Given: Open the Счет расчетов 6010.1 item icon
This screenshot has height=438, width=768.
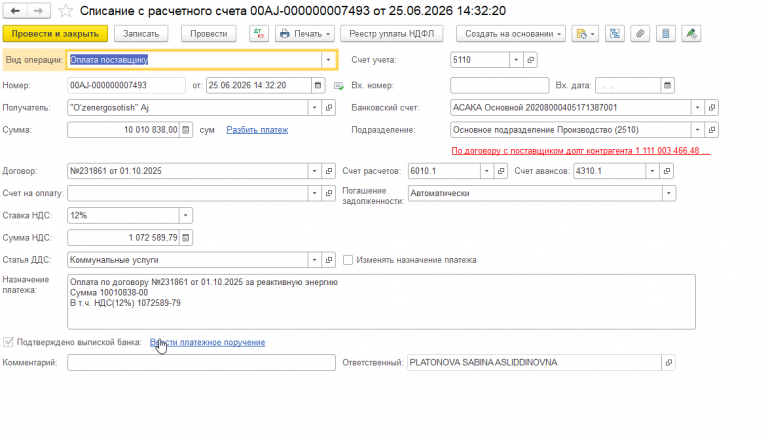Looking at the screenshot, I should click(x=501, y=171).
